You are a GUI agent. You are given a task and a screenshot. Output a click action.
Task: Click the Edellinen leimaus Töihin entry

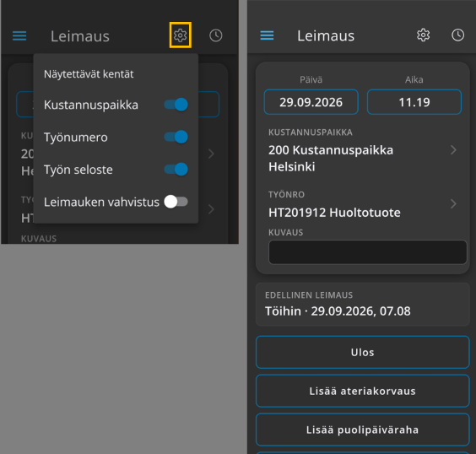point(363,305)
